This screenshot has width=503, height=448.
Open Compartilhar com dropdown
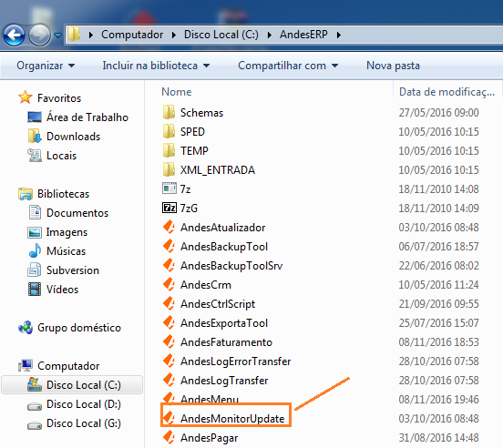point(288,66)
